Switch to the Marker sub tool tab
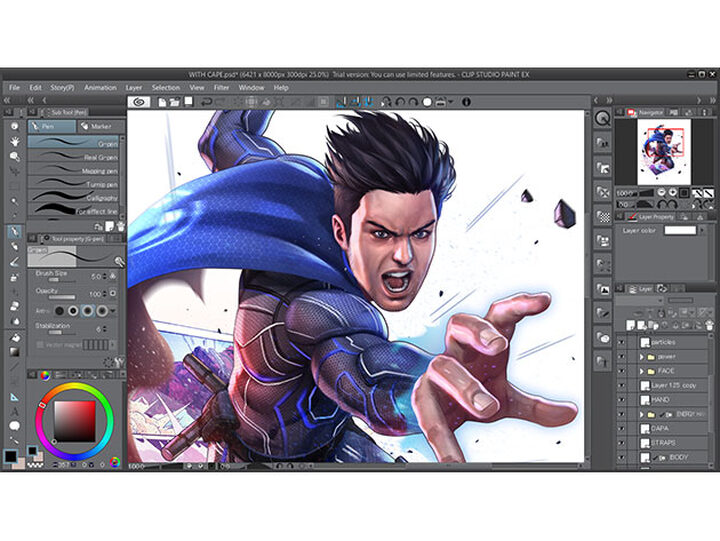This screenshot has height=541, width=720. (x=100, y=126)
